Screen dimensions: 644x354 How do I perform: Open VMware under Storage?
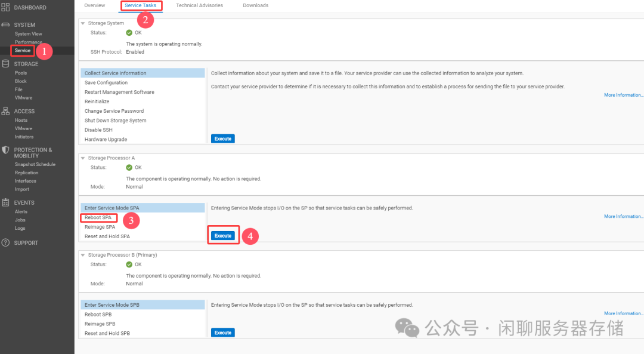[23, 97]
